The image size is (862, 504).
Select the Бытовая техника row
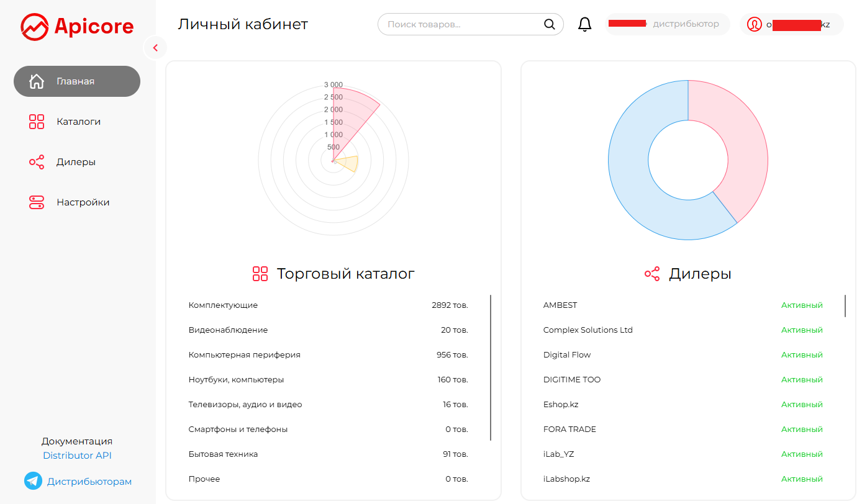point(328,454)
